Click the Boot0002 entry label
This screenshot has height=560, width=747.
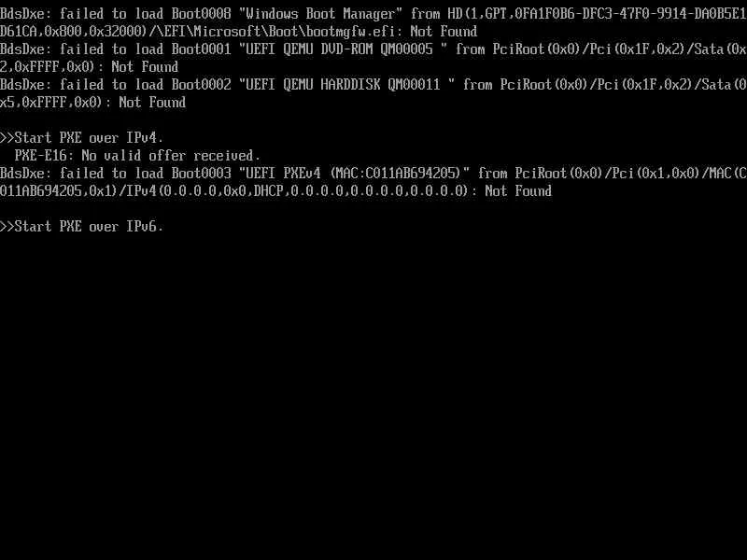click(x=201, y=85)
